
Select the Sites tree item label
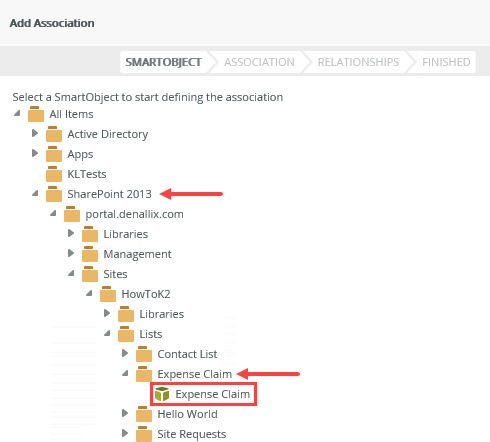click(x=115, y=274)
